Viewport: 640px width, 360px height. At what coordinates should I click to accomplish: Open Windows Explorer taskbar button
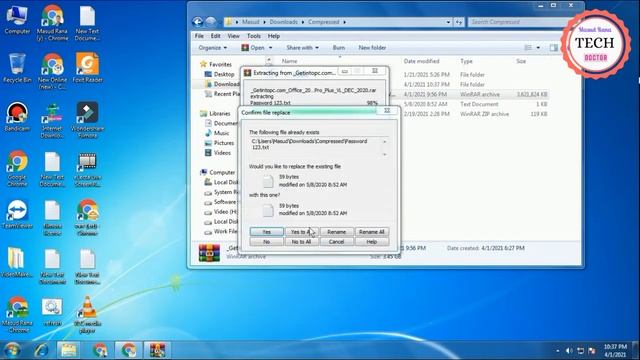[x=69, y=350]
